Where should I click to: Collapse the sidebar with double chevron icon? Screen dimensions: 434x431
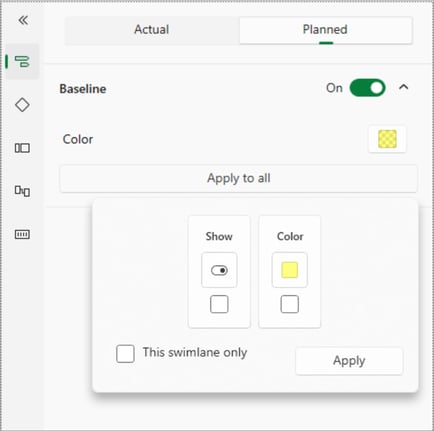coord(23,20)
